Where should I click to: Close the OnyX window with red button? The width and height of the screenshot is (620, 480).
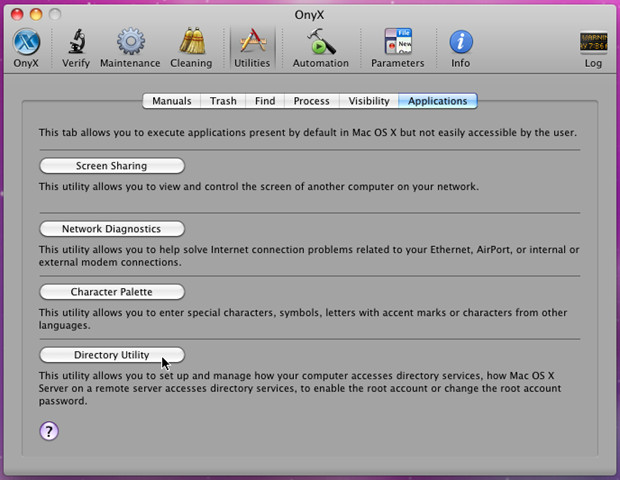tap(17, 14)
